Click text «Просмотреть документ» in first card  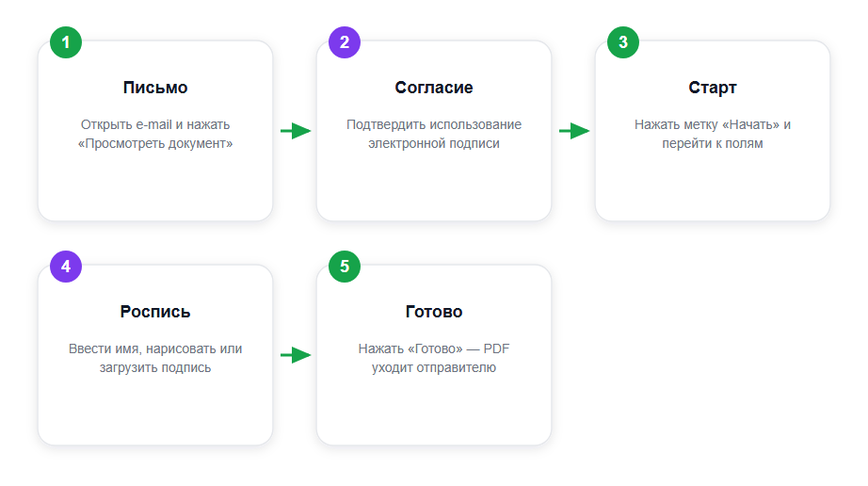[x=155, y=143]
